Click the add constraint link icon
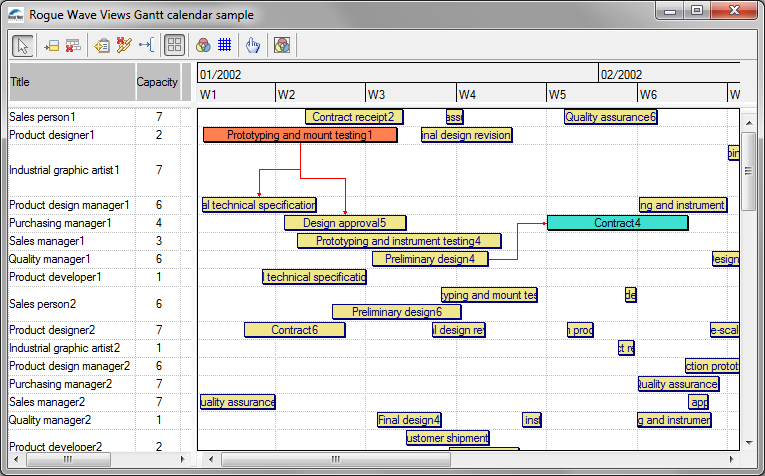765x476 pixels. click(x=146, y=45)
